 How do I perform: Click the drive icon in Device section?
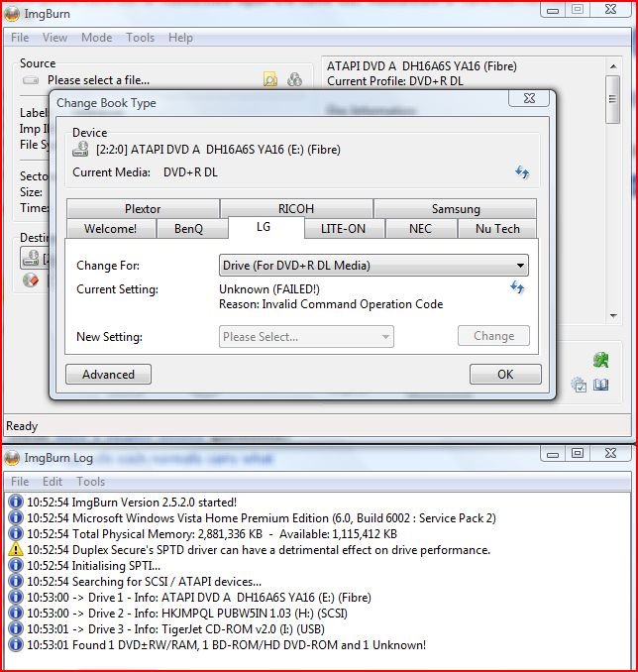tap(80, 149)
